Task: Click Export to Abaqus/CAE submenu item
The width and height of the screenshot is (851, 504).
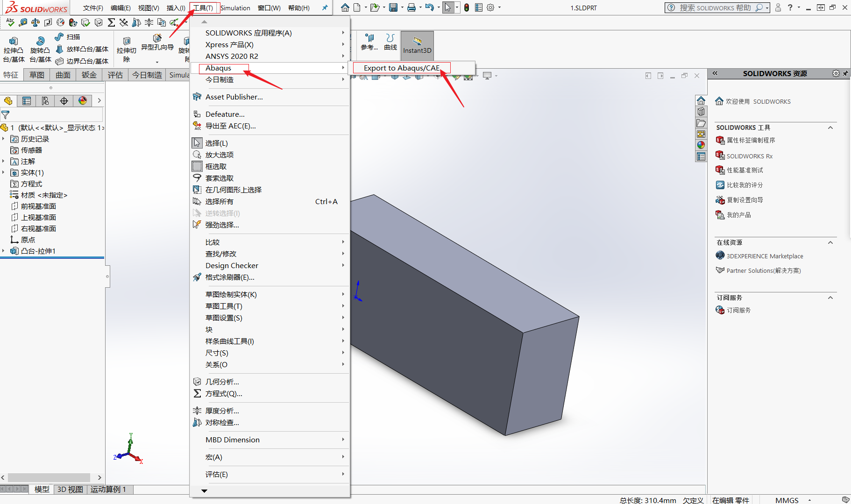Action: (x=402, y=68)
